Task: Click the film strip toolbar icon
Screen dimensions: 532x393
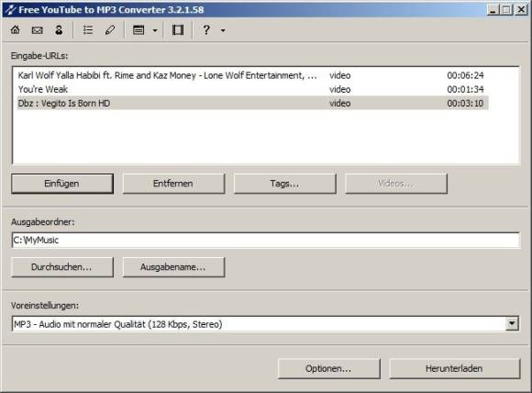Action: 178,30
